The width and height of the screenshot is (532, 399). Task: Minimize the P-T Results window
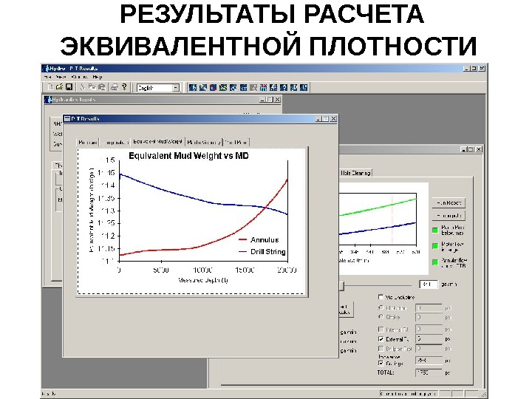pos(318,119)
